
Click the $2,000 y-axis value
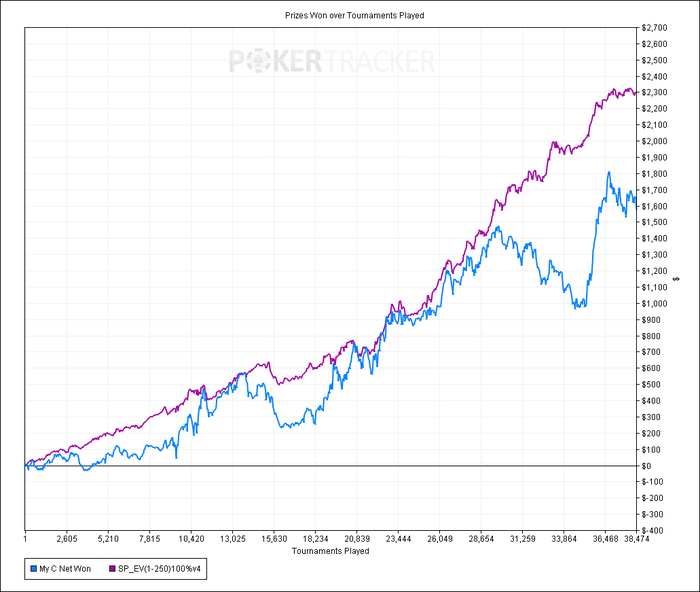pyautogui.click(x=654, y=141)
